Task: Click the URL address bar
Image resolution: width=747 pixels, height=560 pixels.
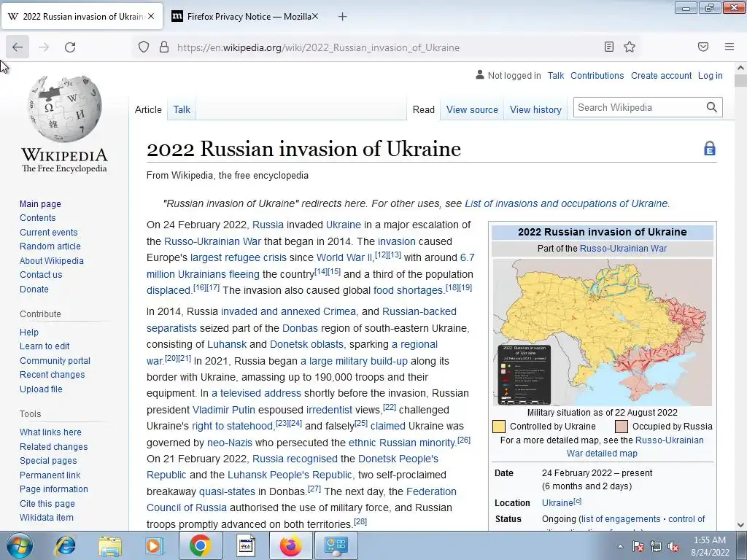Action: [386, 47]
